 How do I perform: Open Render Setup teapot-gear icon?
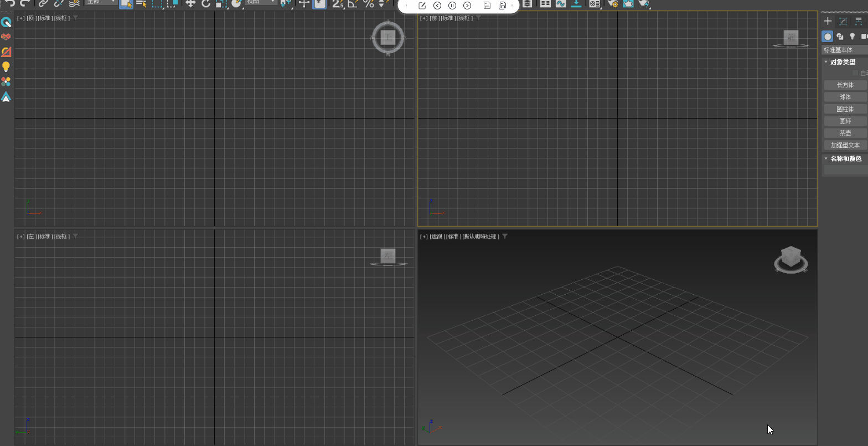click(x=613, y=3)
